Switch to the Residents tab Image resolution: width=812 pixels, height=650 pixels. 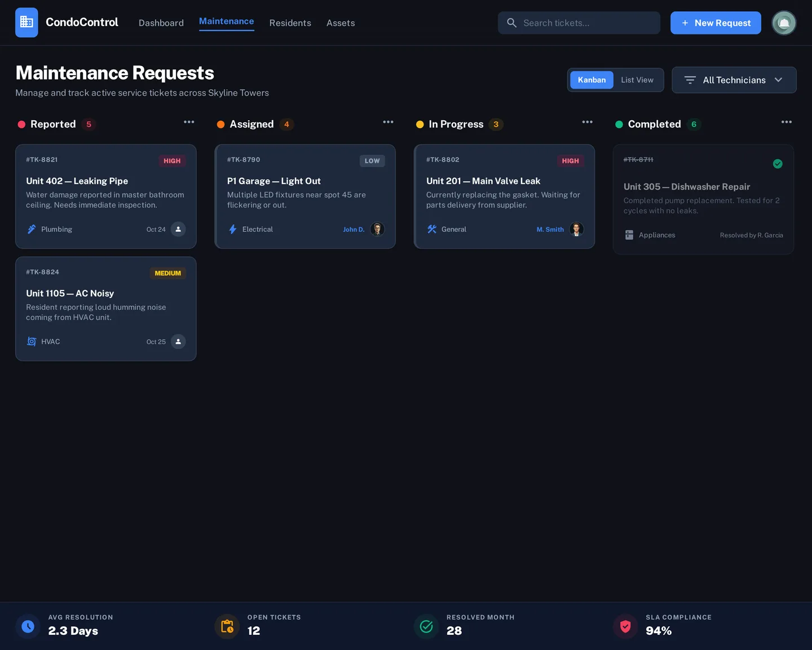(x=290, y=23)
